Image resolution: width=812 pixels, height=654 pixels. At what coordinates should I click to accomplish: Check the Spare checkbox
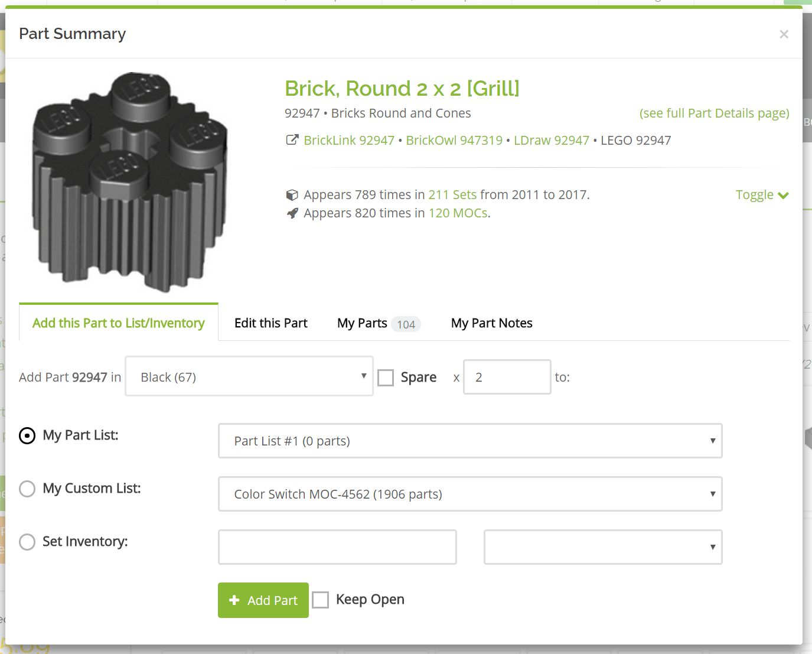click(x=386, y=378)
